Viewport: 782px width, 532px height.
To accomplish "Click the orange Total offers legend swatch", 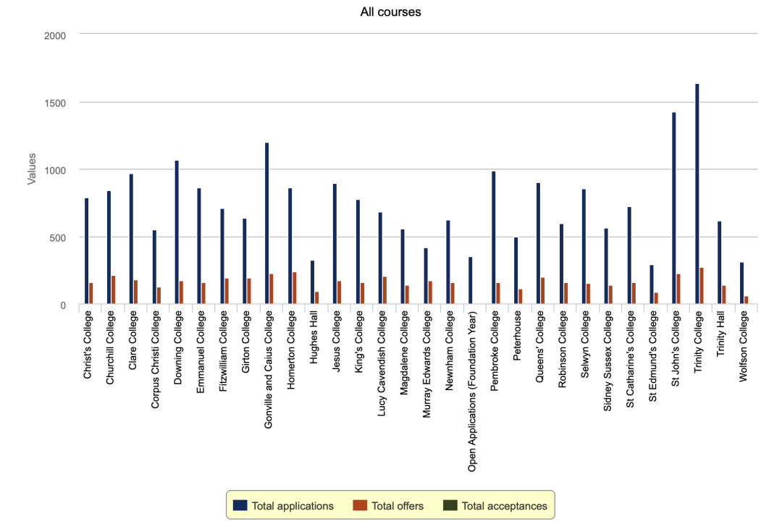I will click(x=359, y=506).
